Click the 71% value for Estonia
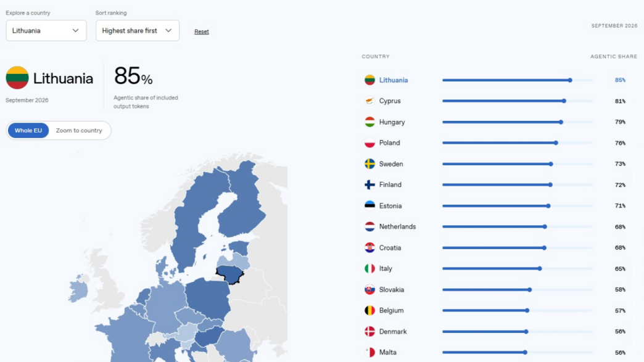 click(x=620, y=205)
